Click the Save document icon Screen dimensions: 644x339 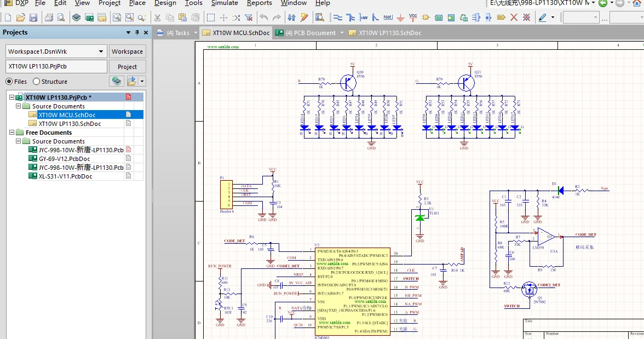coord(33,18)
